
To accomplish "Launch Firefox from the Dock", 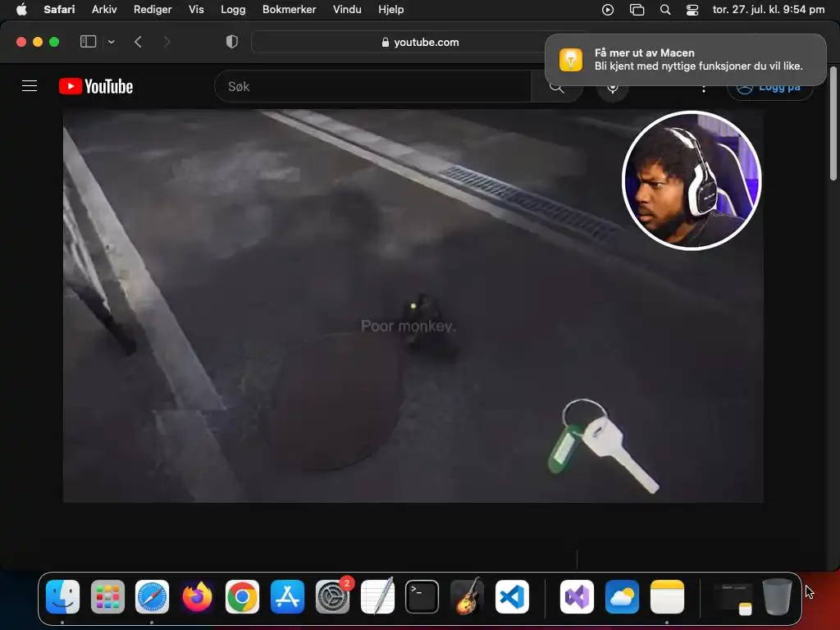I will tap(197, 596).
